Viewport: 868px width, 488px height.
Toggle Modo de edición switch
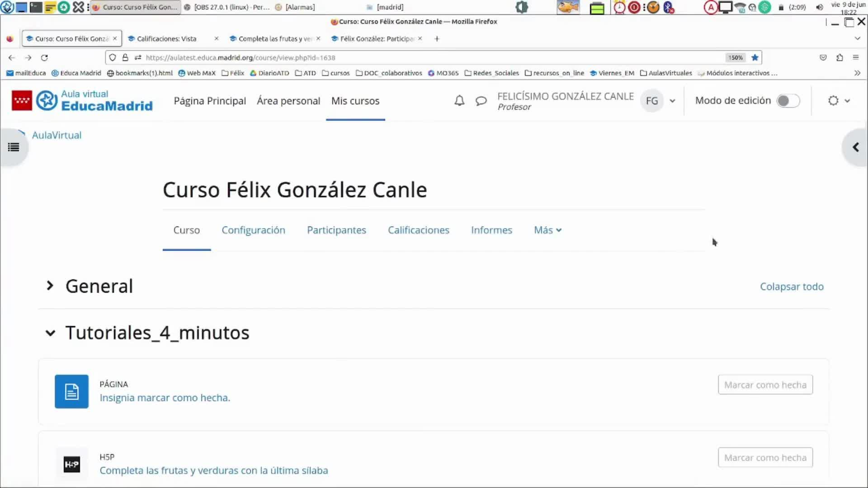point(788,101)
